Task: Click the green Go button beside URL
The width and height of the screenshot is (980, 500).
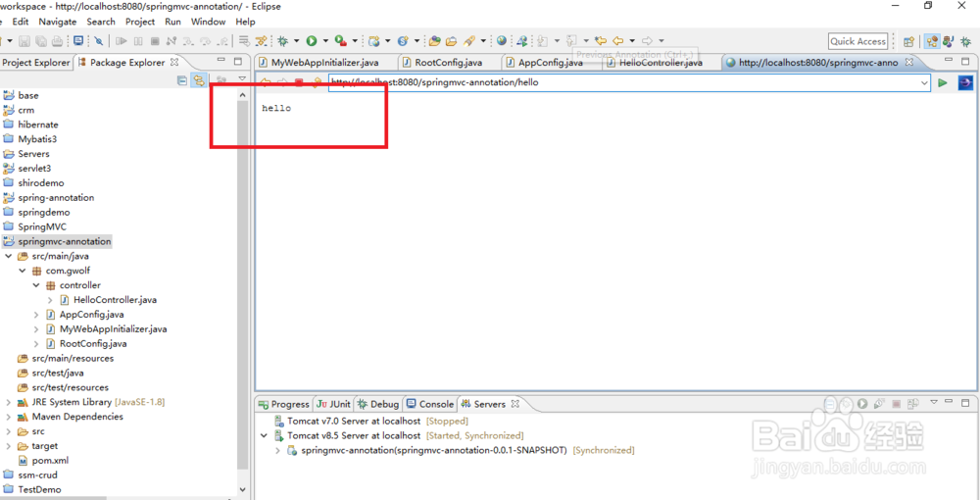Action: [x=943, y=82]
